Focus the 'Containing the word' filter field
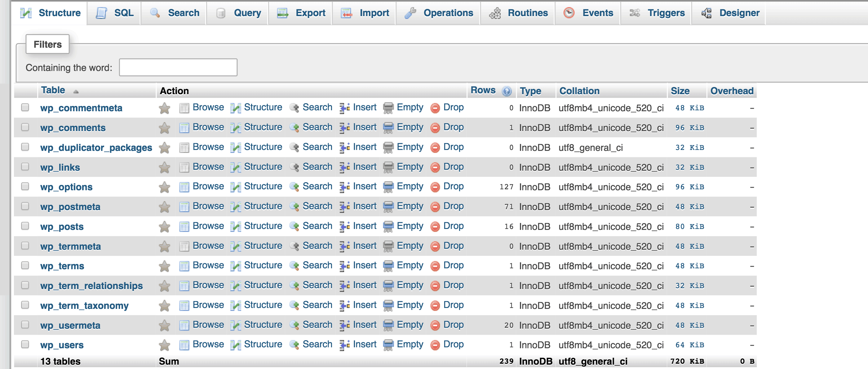The image size is (868, 369). tap(178, 67)
